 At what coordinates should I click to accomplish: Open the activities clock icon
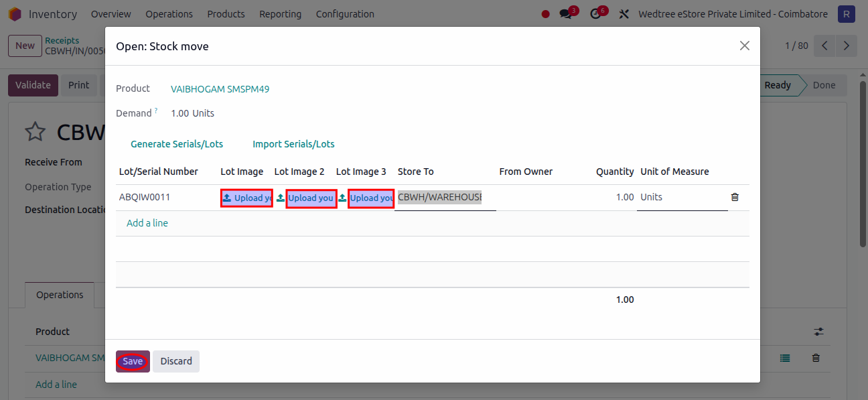click(595, 14)
